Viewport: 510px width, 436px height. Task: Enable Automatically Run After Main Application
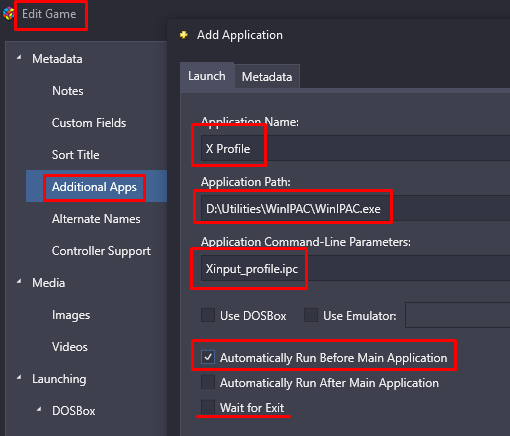pos(208,382)
